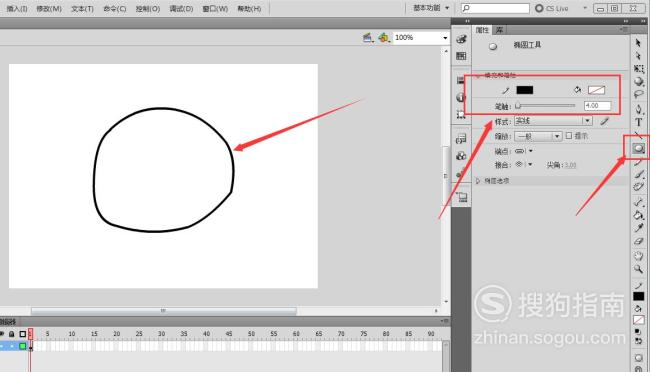The image size is (650, 372).
Task: Open the black stroke color swatch
Action: [525, 90]
